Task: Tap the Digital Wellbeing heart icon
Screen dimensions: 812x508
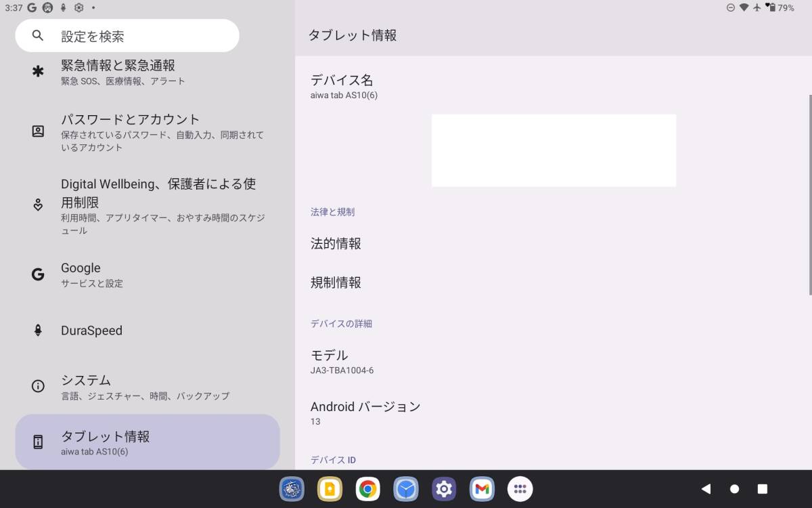Action: (38, 205)
